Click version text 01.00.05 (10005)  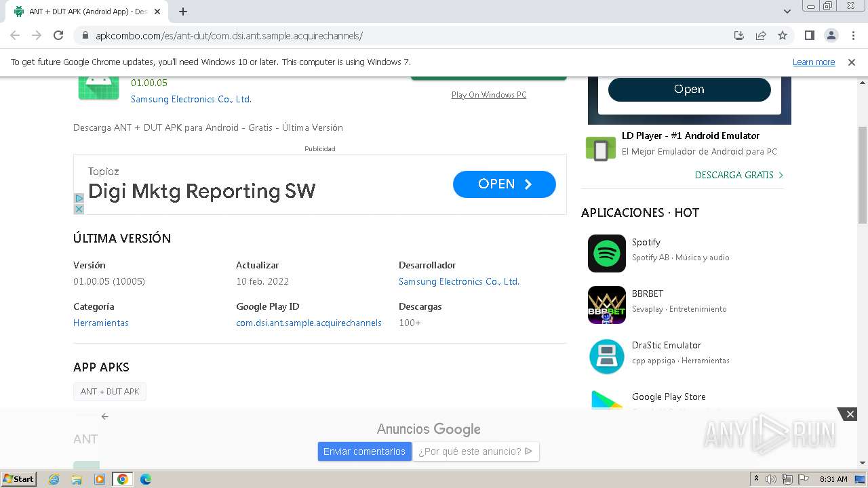pyautogui.click(x=109, y=281)
